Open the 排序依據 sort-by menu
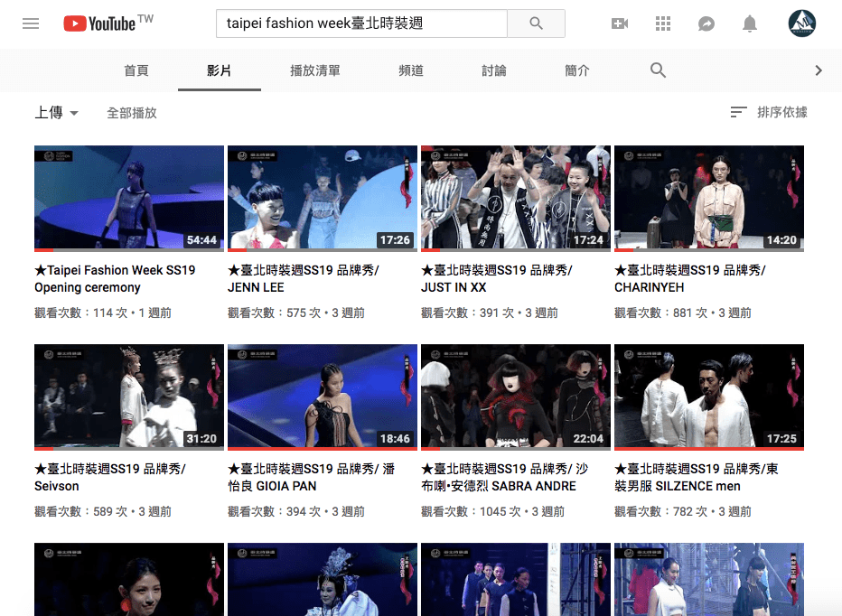 point(769,112)
